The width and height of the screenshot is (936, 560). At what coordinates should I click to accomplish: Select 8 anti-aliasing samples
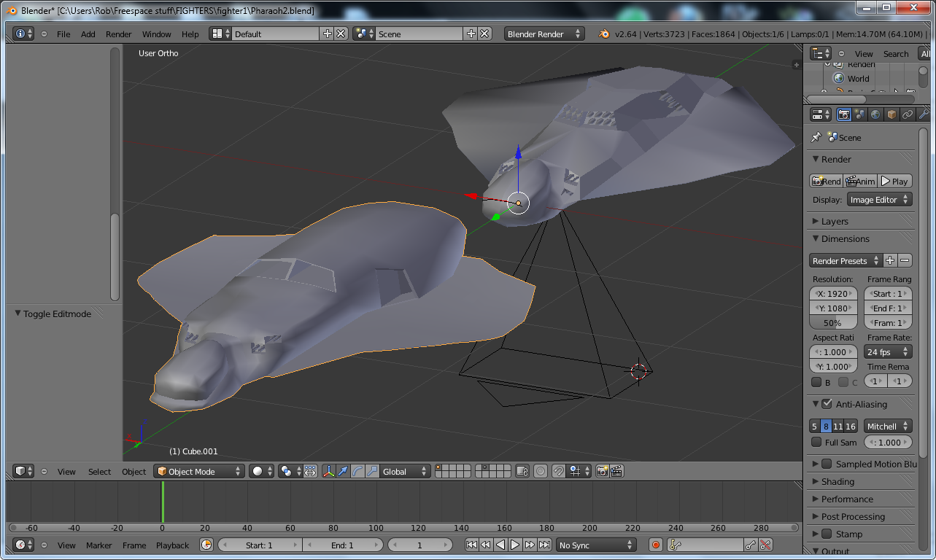click(x=826, y=426)
